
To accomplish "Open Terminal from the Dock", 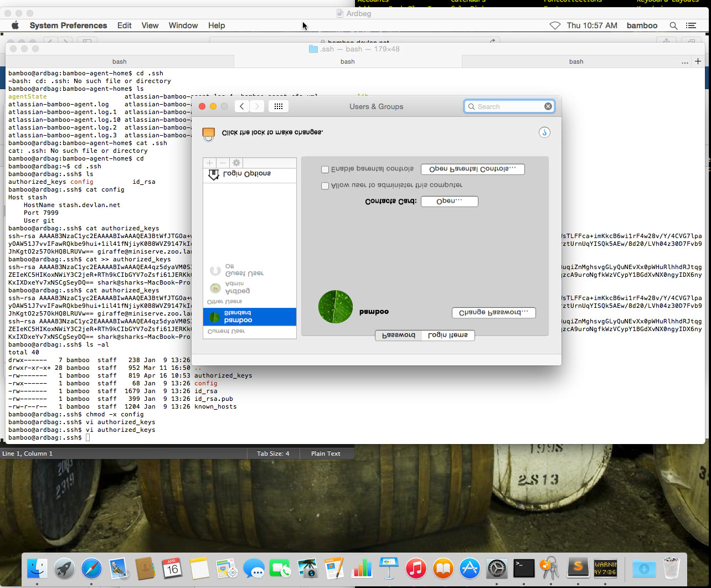I will point(524,568).
